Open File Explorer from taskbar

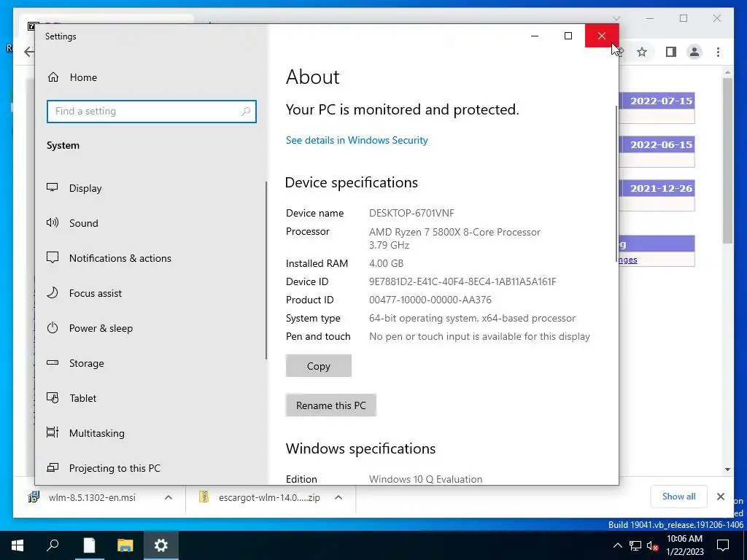point(125,545)
